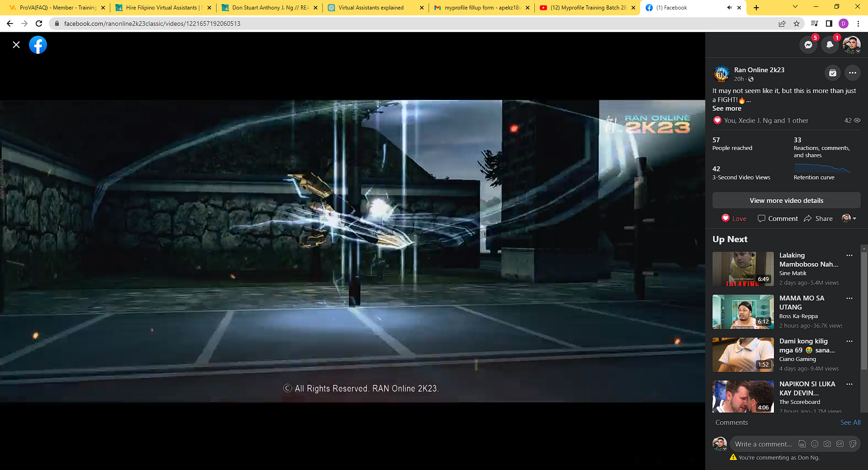Share the video via Share button

[x=818, y=219]
